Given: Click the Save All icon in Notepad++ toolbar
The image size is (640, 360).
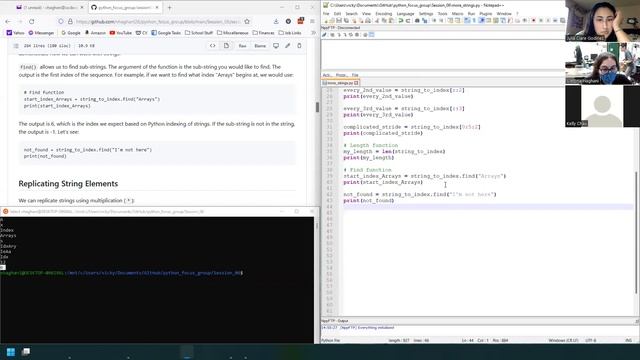Looking at the screenshot, I should [346, 20].
